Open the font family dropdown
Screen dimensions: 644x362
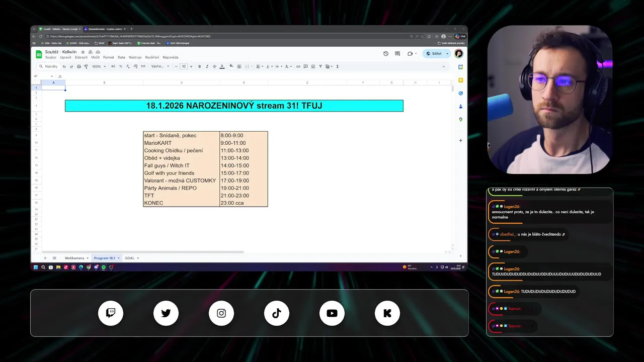[x=160, y=66]
